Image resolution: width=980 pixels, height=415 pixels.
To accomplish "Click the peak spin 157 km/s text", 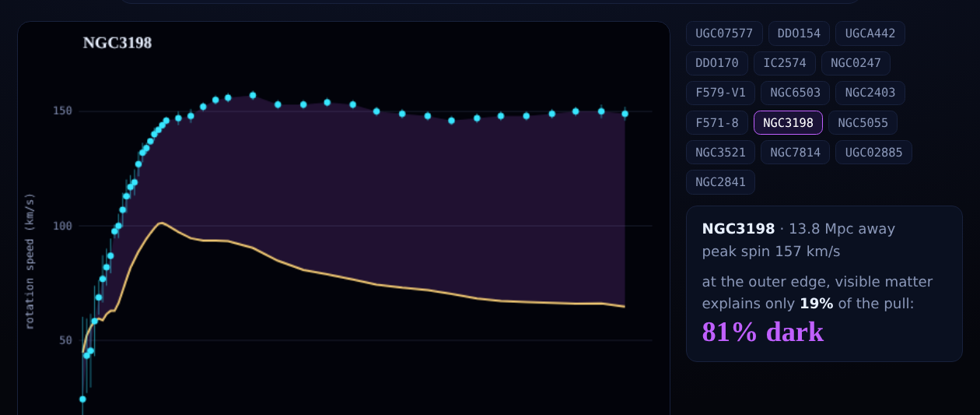I will [771, 251].
